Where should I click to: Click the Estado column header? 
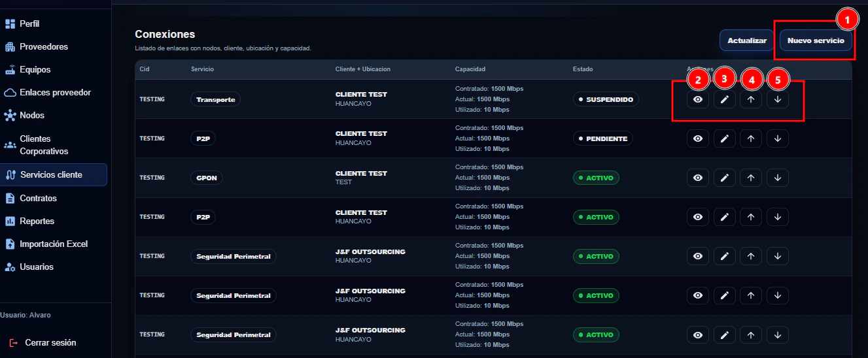pyautogui.click(x=583, y=69)
